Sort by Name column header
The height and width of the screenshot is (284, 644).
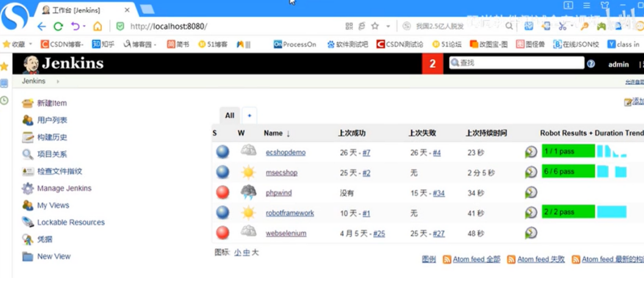coord(277,133)
